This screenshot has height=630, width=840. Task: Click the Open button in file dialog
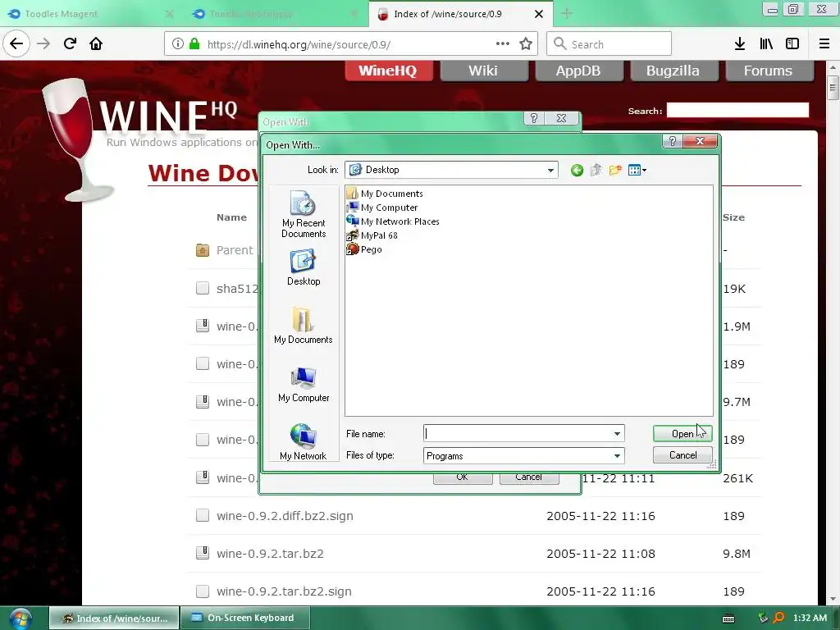pyautogui.click(x=682, y=433)
